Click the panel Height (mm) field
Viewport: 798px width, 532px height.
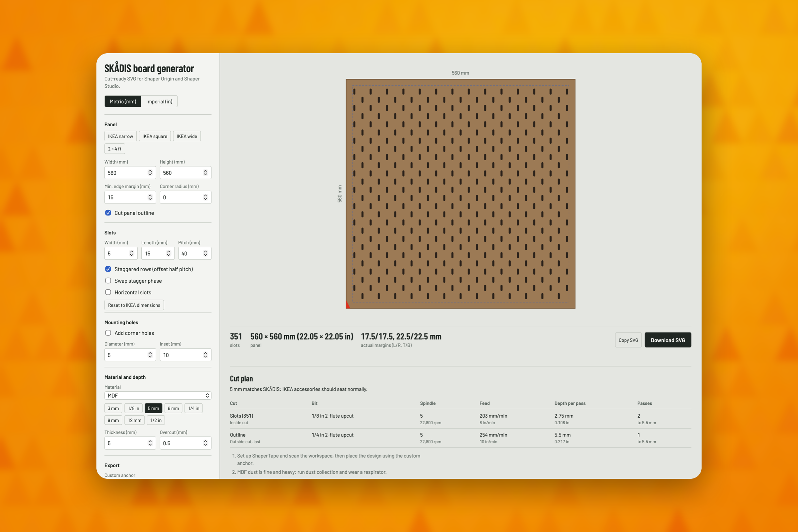pyautogui.click(x=185, y=173)
